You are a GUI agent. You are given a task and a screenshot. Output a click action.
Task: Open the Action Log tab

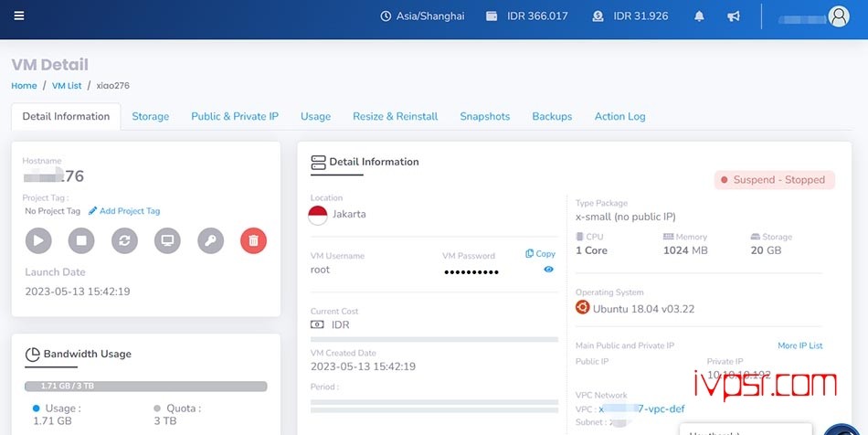(x=620, y=116)
